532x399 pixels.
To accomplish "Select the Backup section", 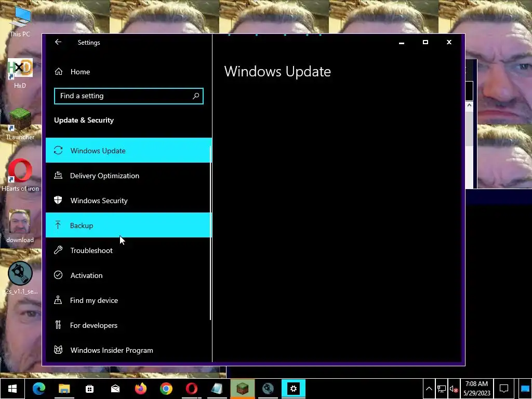I will [x=129, y=225].
